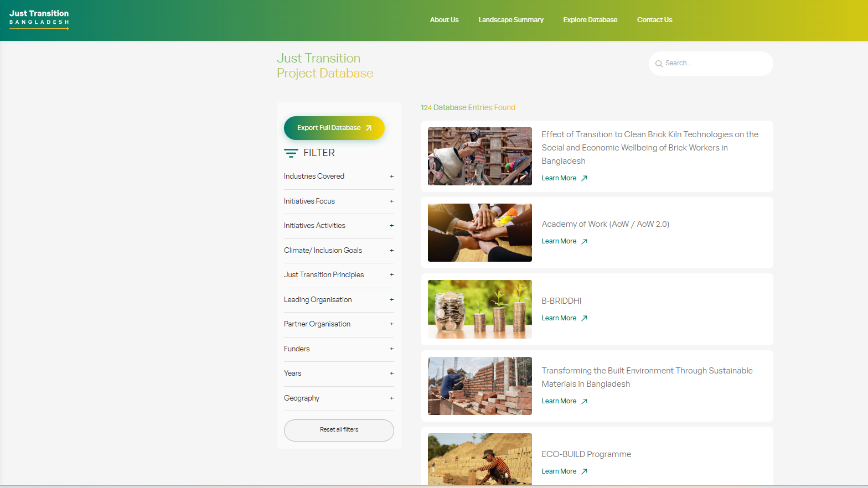Open the Contact Us page
Screen dimensions: 868x488
click(654, 20)
